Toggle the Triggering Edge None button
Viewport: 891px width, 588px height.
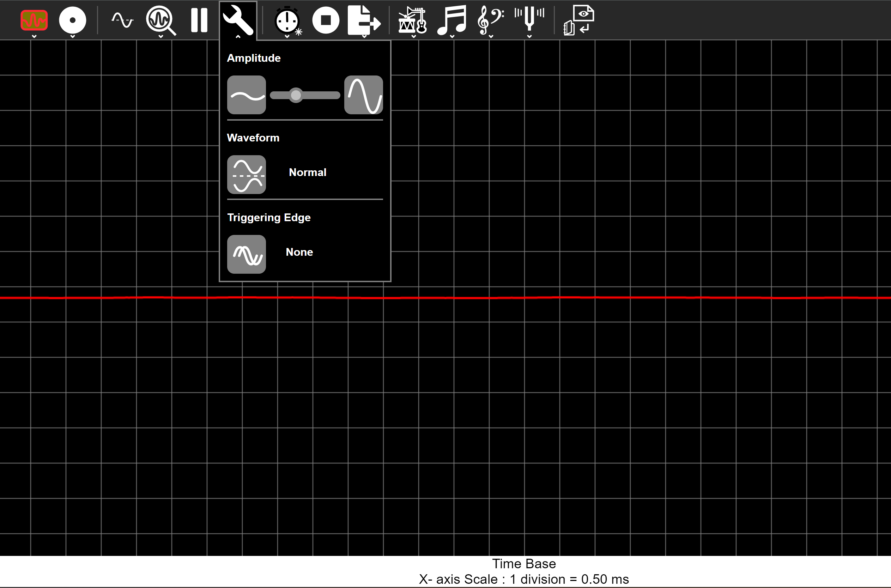pyautogui.click(x=246, y=254)
